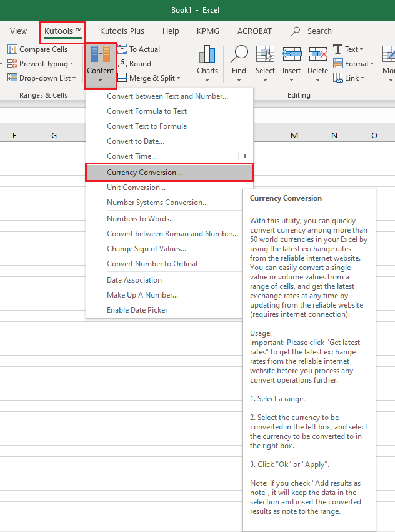Choose Change Sign of Values

pyautogui.click(x=164, y=248)
